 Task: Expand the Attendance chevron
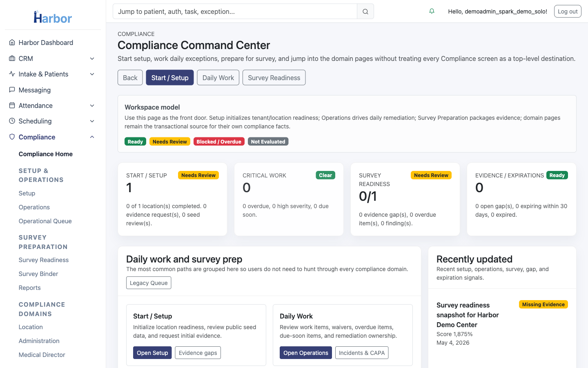pyautogui.click(x=92, y=105)
